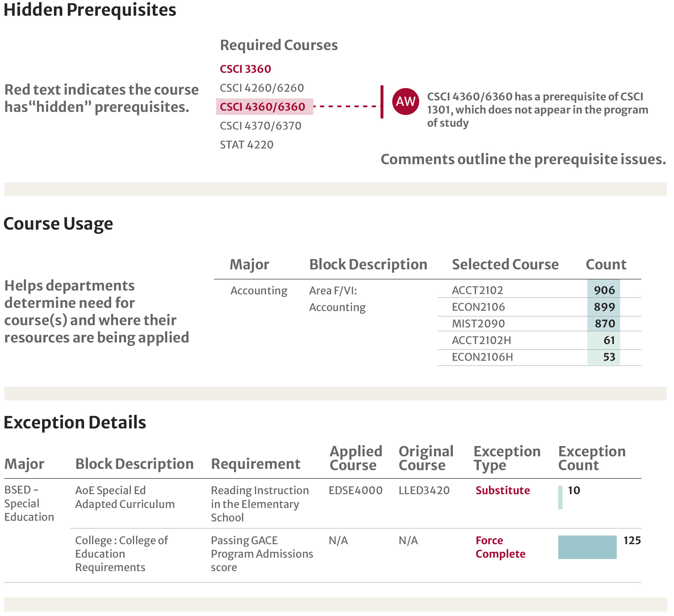Image resolution: width=674 pixels, height=616 pixels.
Task: Select the ECON2106H row
Action: click(482, 357)
